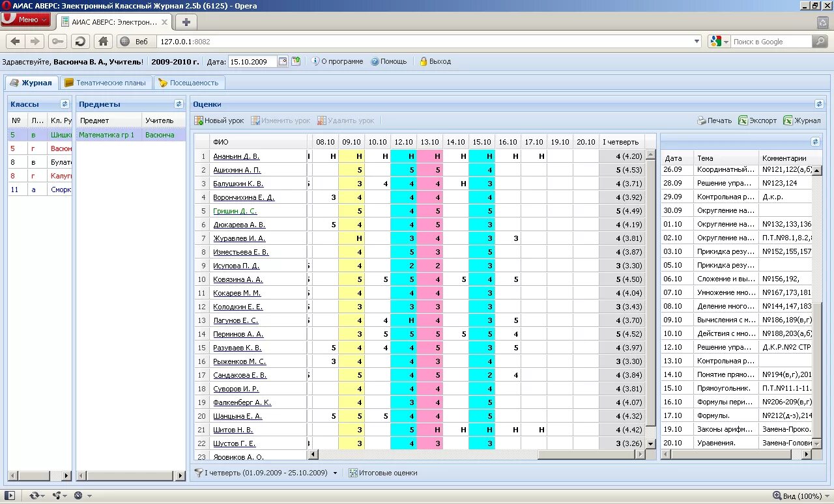Switch to the Тематические планы tab
The image size is (834, 504).
[106, 83]
